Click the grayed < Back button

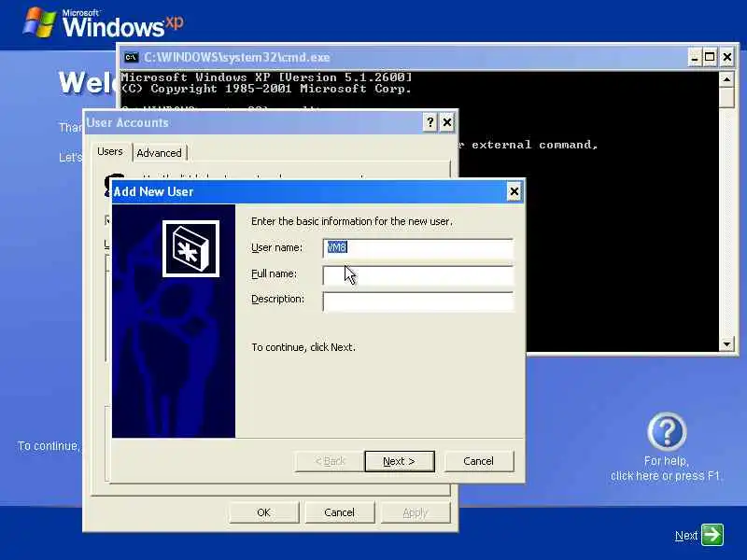330,461
